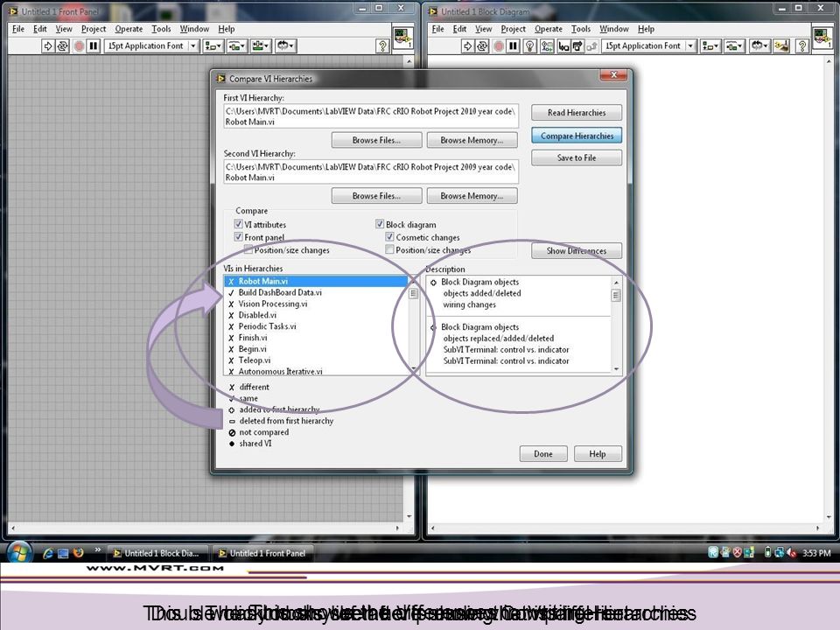840x630 pixels.
Task: Open Operate menu in Front Panel window
Action: click(129, 29)
